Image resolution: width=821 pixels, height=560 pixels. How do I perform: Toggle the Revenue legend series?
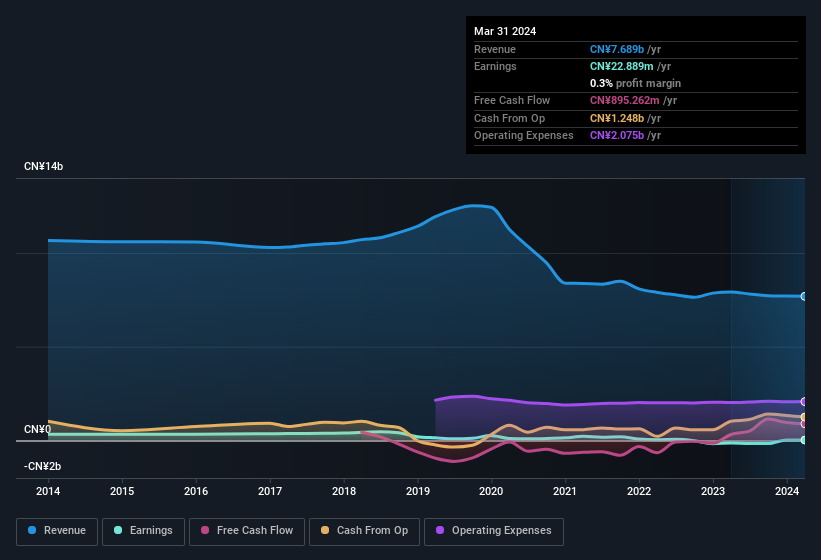tap(57, 530)
